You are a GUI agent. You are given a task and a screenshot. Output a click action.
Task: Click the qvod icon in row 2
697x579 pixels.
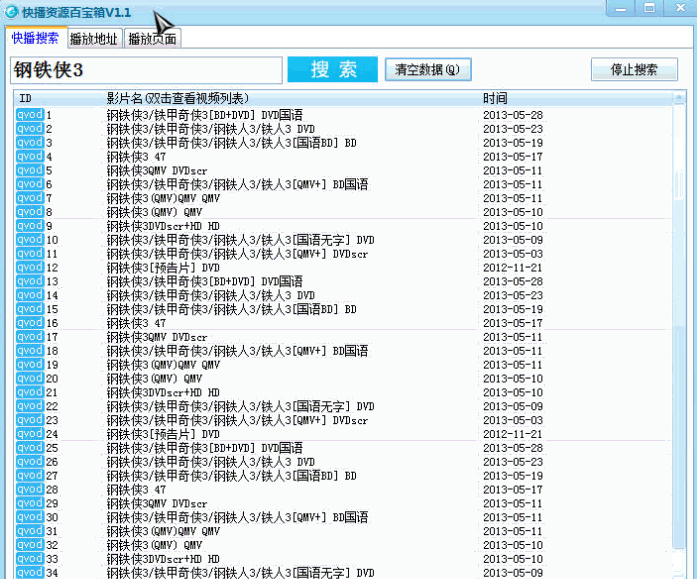30,128
